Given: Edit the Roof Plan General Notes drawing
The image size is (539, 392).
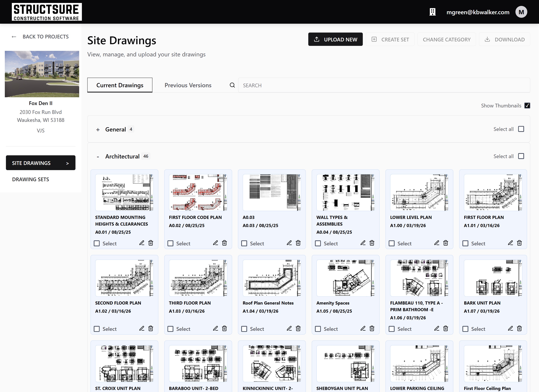Looking at the screenshot, I should [x=289, y=328].
